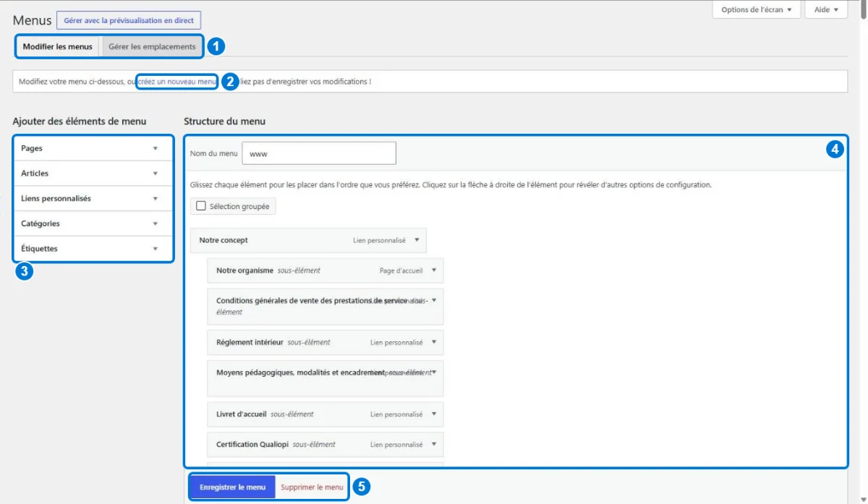Viewport: 868px width, 504px height.
Task: Open the Gérer les emplacements tab
Action: [x=152, y=47]
